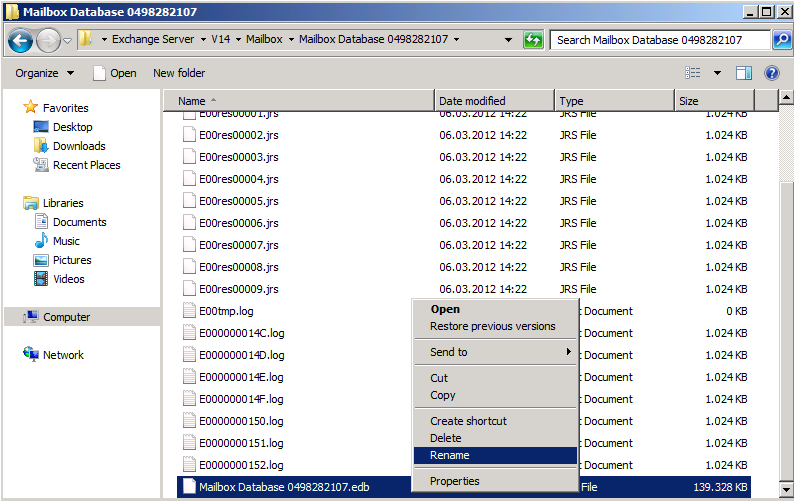
Task: Sort files by Date modified column
Action: [x=473, y=101]
